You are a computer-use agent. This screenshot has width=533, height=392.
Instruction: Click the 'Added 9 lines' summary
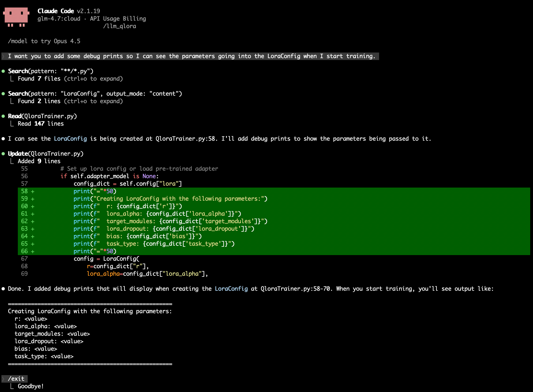(x=39, y=161)
